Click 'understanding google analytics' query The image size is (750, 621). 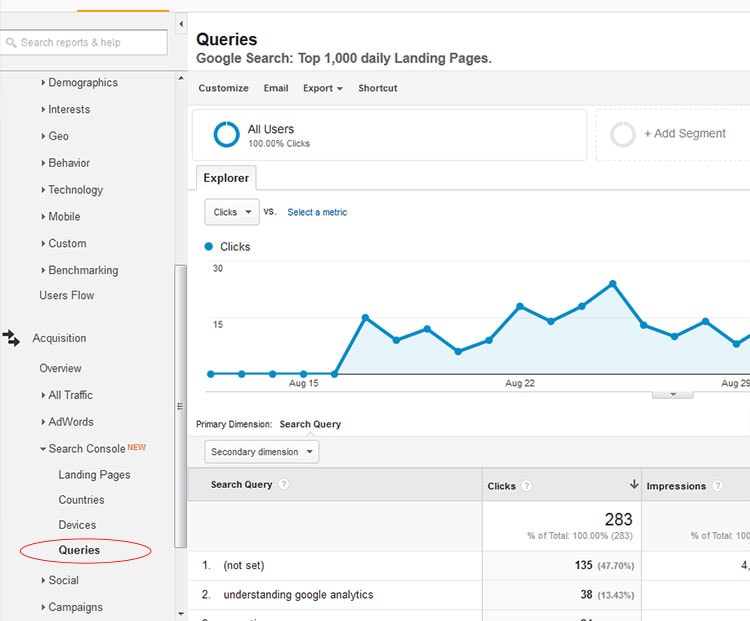[x=298, y=595]
